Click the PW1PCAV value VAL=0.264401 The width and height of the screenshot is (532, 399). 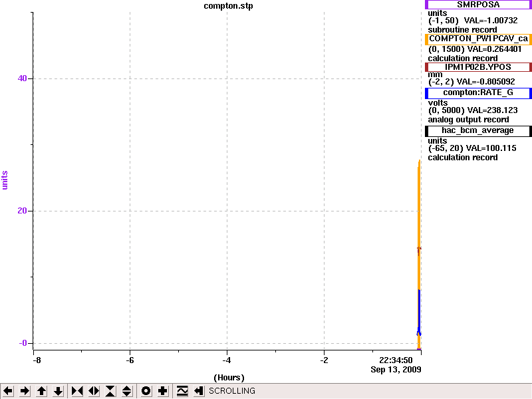point(494,49)
